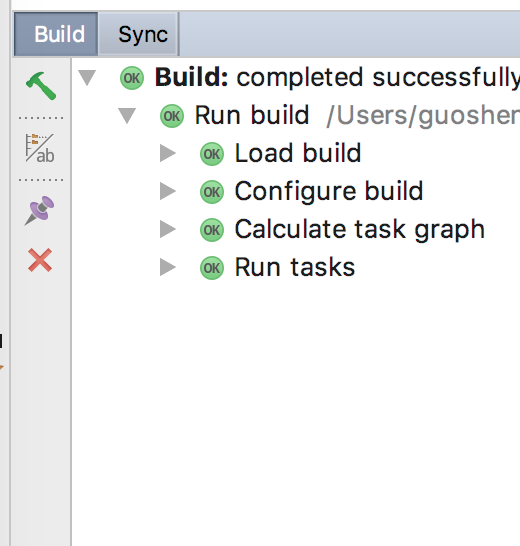Click the OK icon next to Load build
This screenshot has height=546, width=520.
[x=212, y=154]
